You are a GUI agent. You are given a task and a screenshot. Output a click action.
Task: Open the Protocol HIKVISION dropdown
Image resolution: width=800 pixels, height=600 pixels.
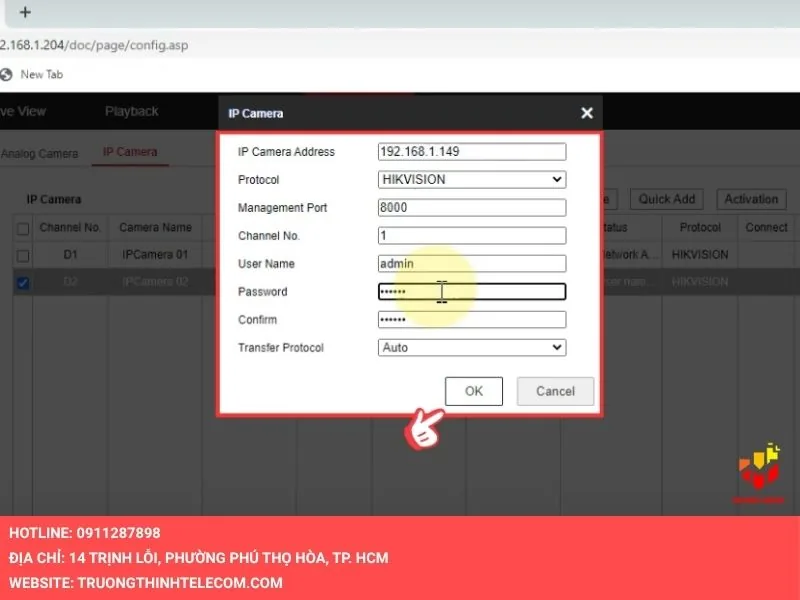point(472,180)
